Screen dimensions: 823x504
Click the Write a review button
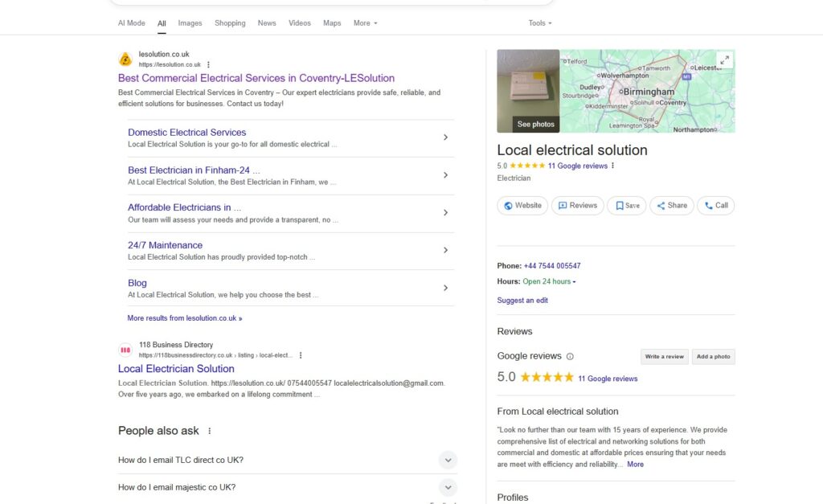coord(665,356)
